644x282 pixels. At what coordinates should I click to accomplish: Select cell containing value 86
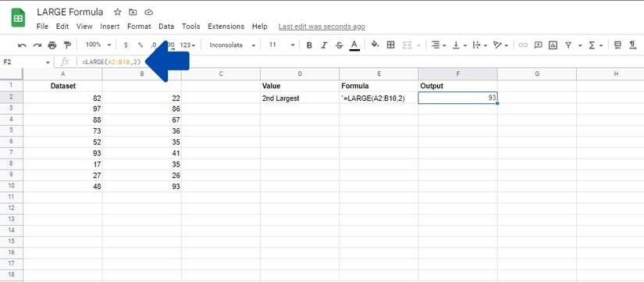tap(142, 109)
